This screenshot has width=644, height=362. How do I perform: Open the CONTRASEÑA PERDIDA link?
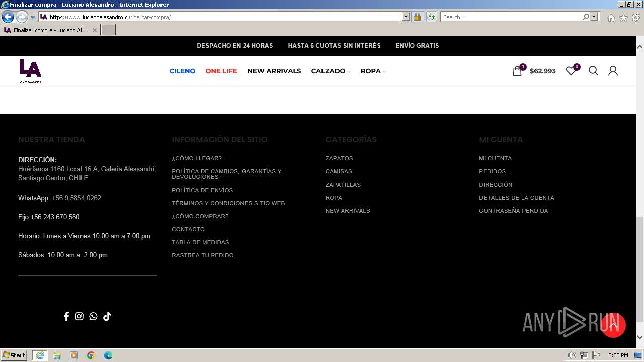click(x=514, y=211)
